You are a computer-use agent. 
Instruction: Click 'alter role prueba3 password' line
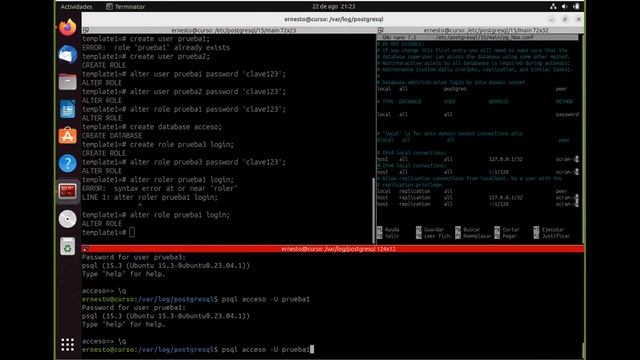point(184,162)
